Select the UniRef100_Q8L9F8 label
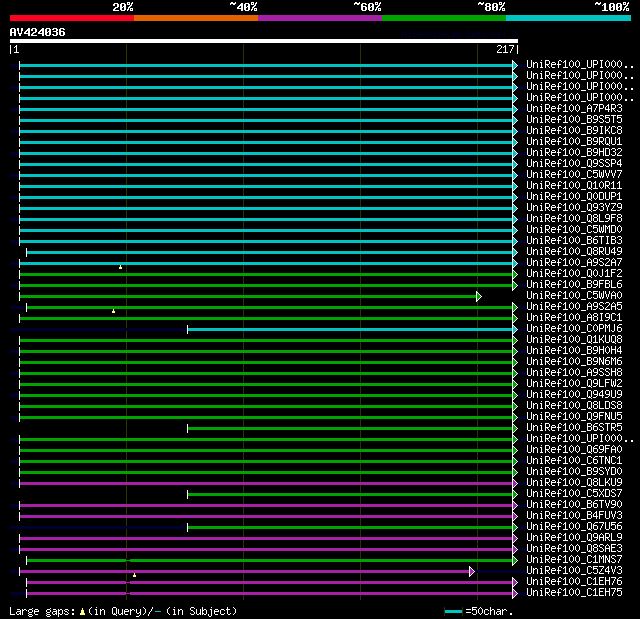This screenshot has height=619, width=640. tap(574, 219)
